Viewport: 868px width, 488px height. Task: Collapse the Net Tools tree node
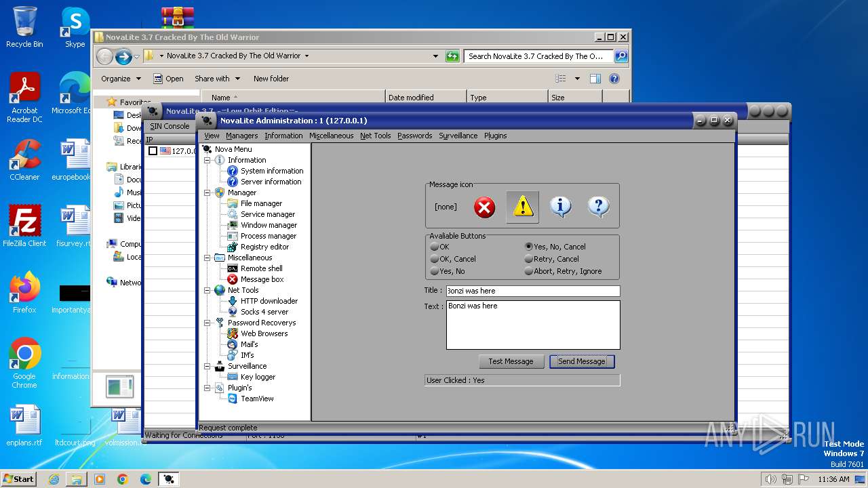[208, 290]
